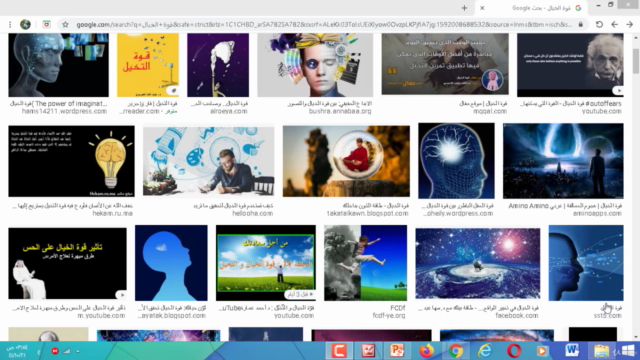Click the red shield extension icon
This screenshot has height=360, width=640.
click(47, 24)
